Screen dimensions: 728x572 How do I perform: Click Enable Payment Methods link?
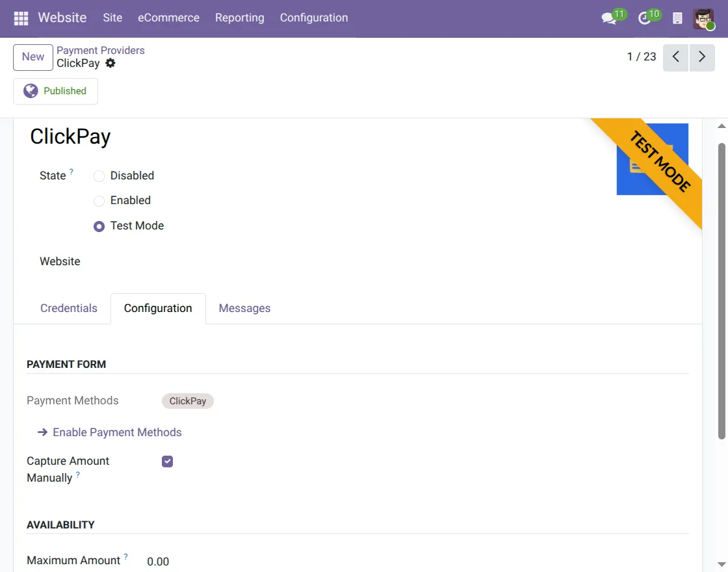[110, 432]
